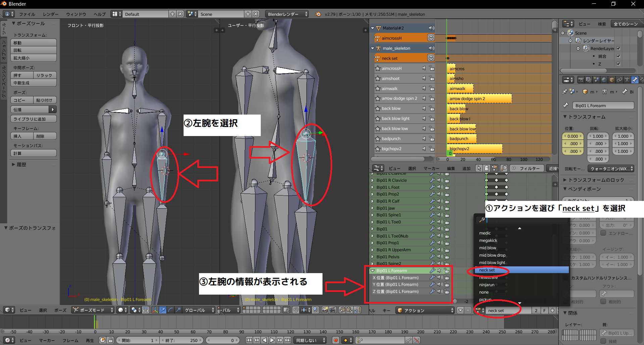
Task: Open the アクション dope sheet mode dropdown
Action: tap(425, 310)
